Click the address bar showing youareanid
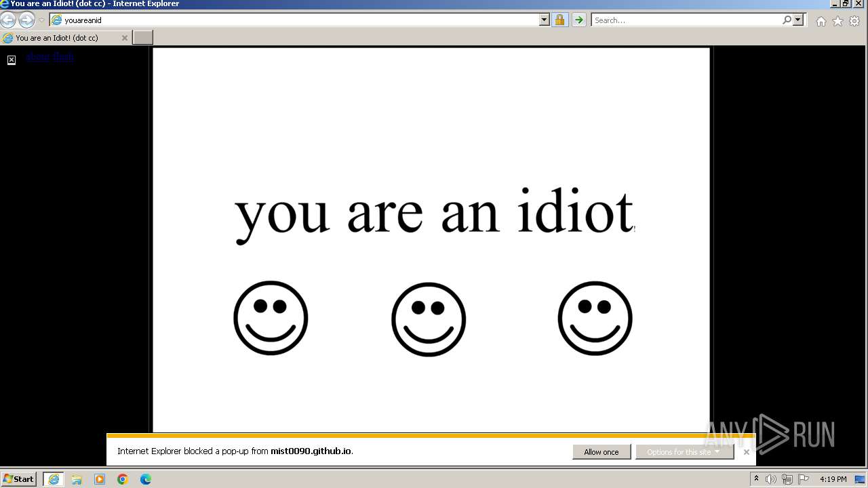The image size is (868, 488). (295, 20)
